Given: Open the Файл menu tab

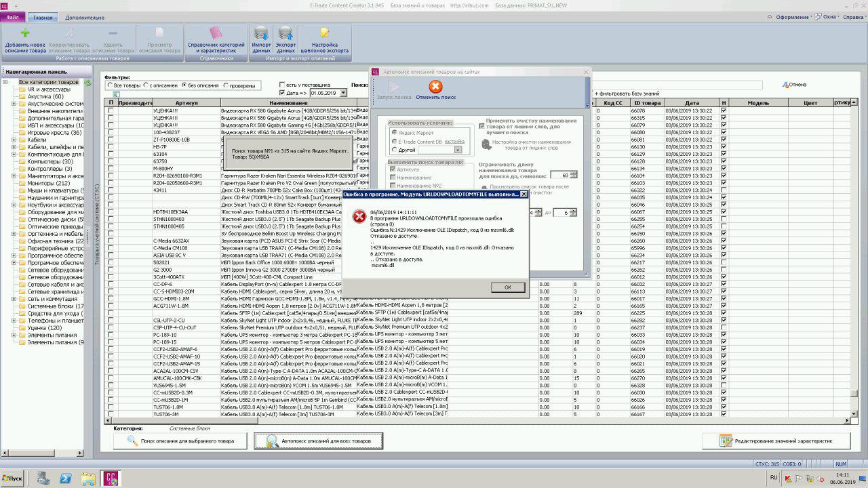Looking at the screenshot, I should 12,17.
